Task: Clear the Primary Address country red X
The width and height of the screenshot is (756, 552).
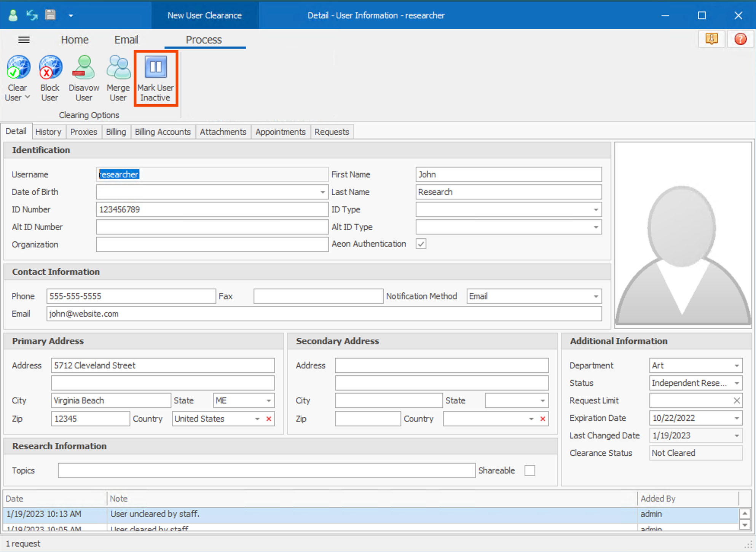Action: (269, 419)
